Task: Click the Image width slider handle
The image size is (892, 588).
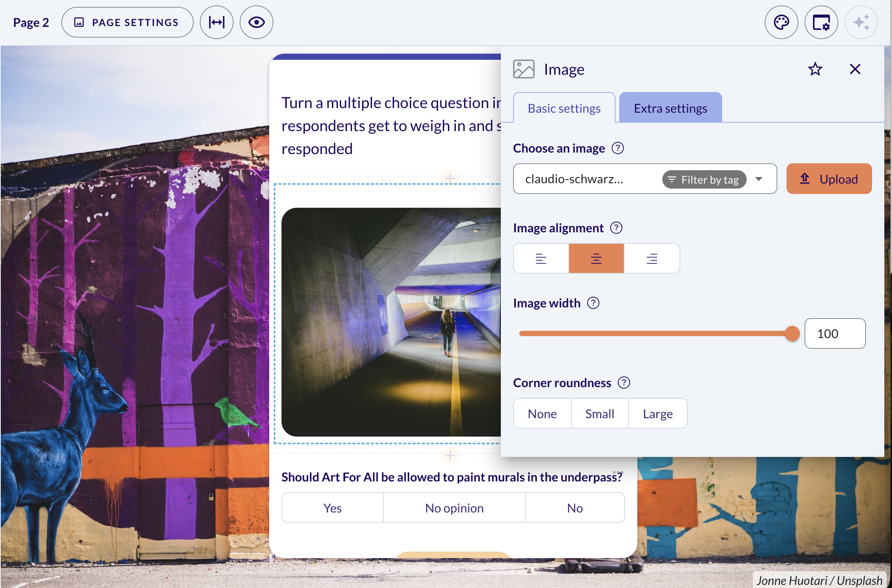Action: coord(792,333)
